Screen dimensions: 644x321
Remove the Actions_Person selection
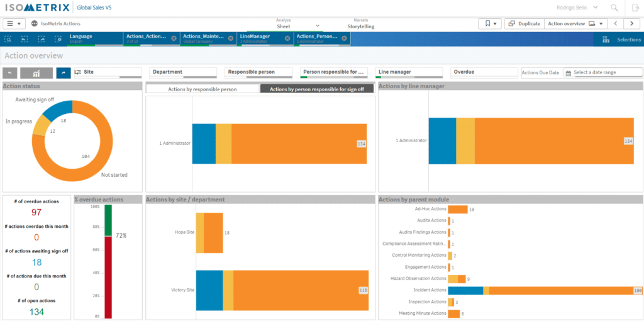344,38
